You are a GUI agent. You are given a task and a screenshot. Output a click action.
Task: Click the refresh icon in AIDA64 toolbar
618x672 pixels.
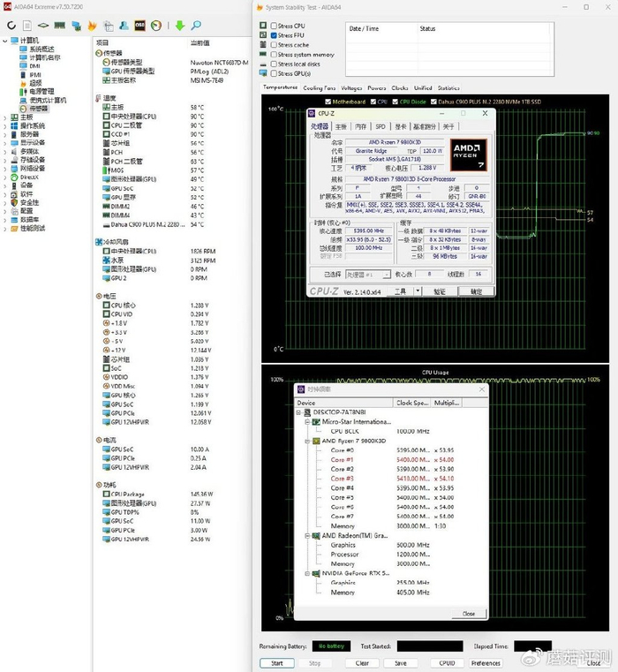click(x=11, y=26)
